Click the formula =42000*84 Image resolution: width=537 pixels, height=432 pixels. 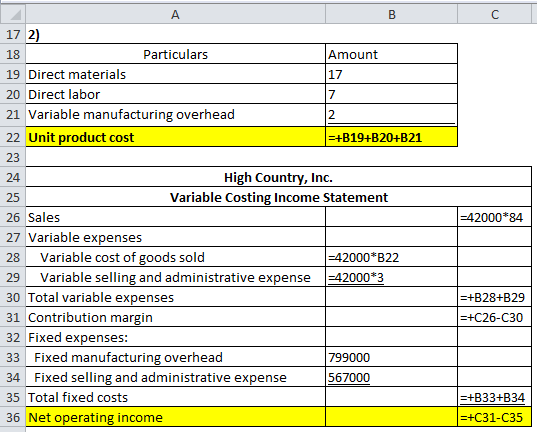495,217
